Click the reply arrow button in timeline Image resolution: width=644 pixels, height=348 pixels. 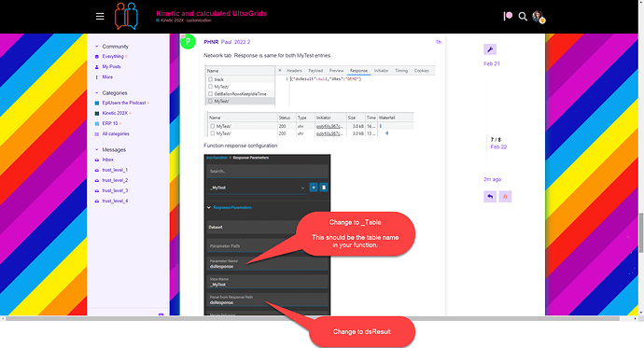(490, 197)
